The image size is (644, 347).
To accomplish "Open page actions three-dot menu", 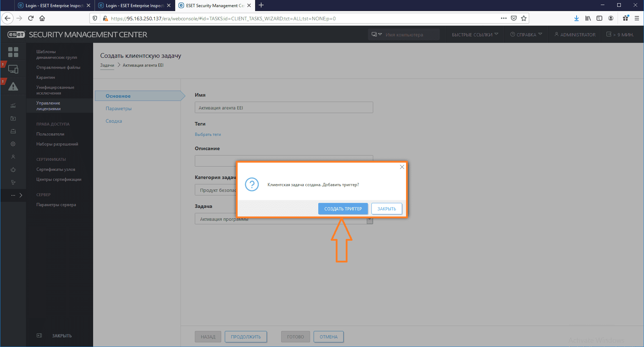I will (x=504, y=18).
